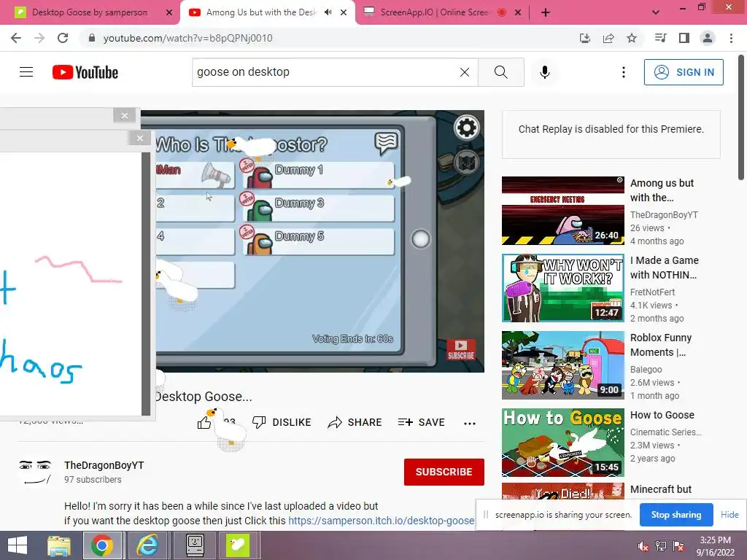Image resolution: width=747 pixels, height=560 pixels.
Task: Open WHY WON'T IT WORK video thumbnail
Action: (x=562, y=287)
